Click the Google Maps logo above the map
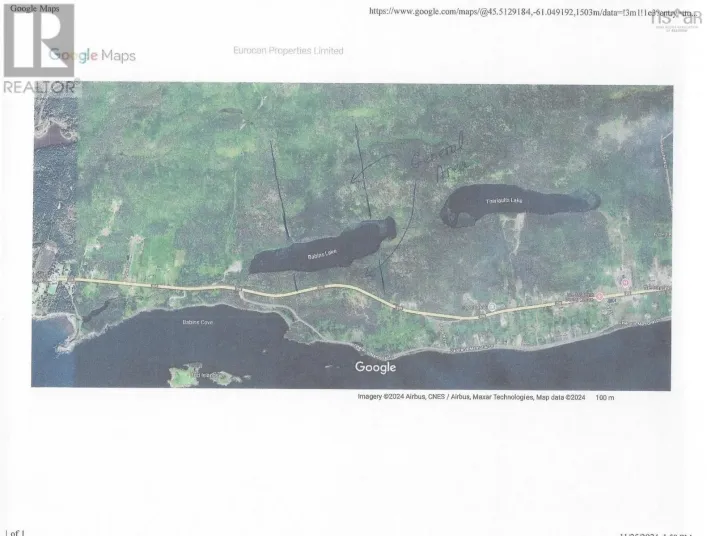The width and height of the screenshot is (707, 536). (x=92, y=56)
